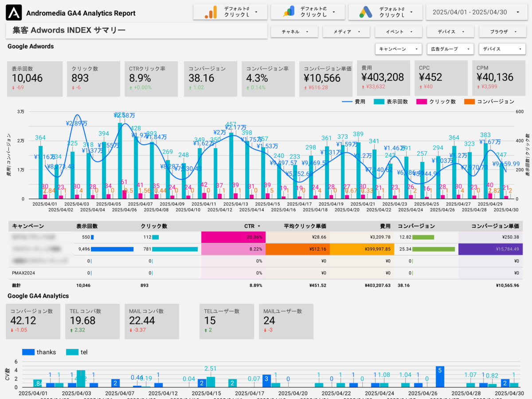
Task: Open the Search Console data control dropdown arrow
Action: point(333,12)
